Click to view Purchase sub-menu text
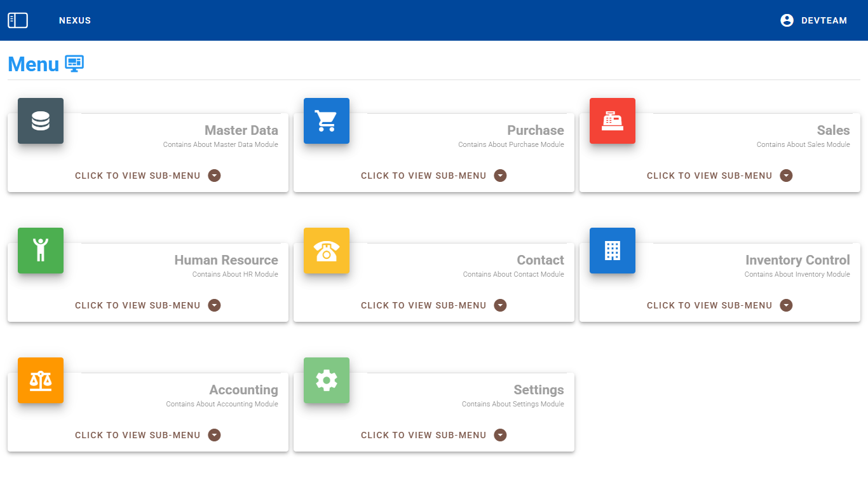Image resolution: width=868 pixels, height=477 pixels. [423, 176]
